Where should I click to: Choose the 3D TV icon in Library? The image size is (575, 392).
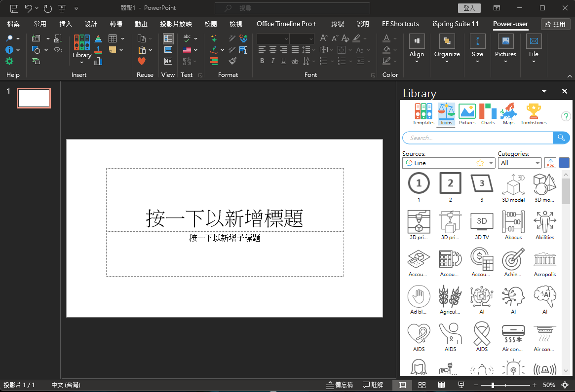coord(482,225)
